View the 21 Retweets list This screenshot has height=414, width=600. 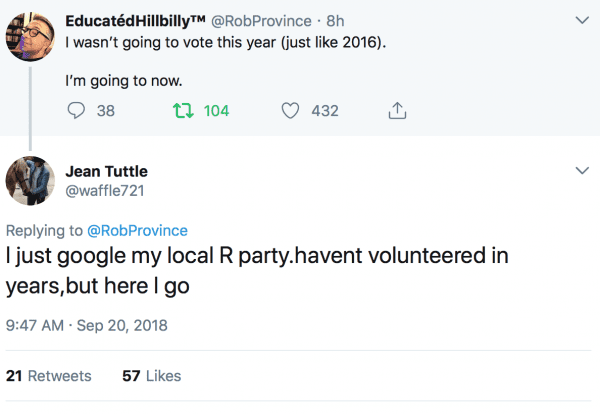click(48, 376)
